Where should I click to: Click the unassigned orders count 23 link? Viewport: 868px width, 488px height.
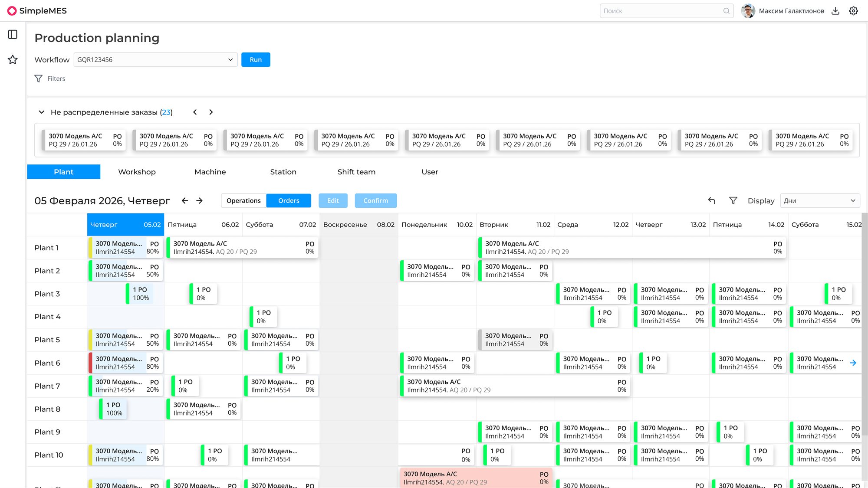click(x=166, y=112)
